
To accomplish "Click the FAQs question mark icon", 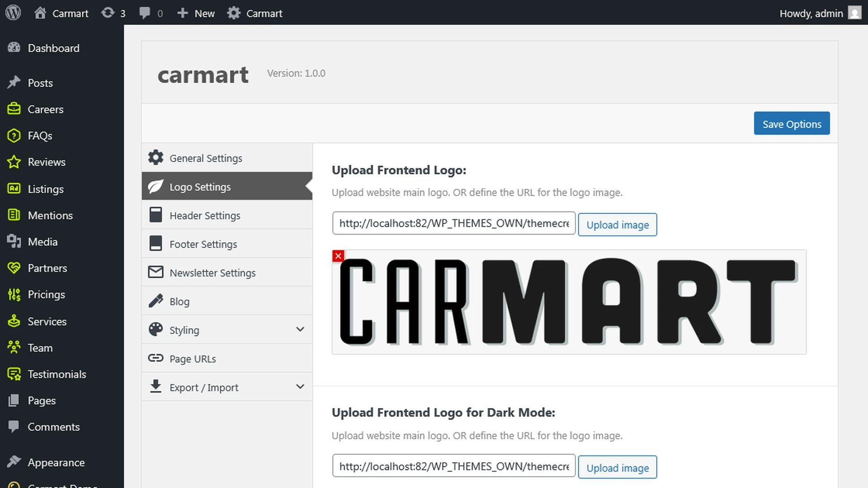I will [14, 136].
